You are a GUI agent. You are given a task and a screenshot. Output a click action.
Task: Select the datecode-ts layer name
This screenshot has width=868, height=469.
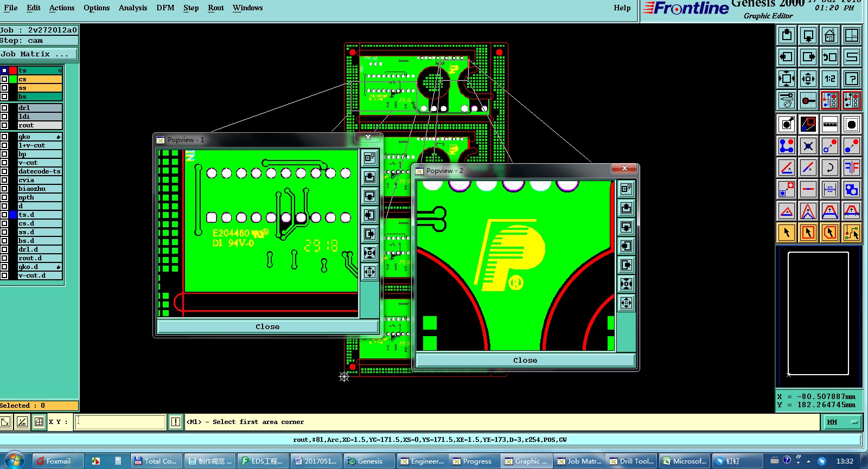(40, 171)
